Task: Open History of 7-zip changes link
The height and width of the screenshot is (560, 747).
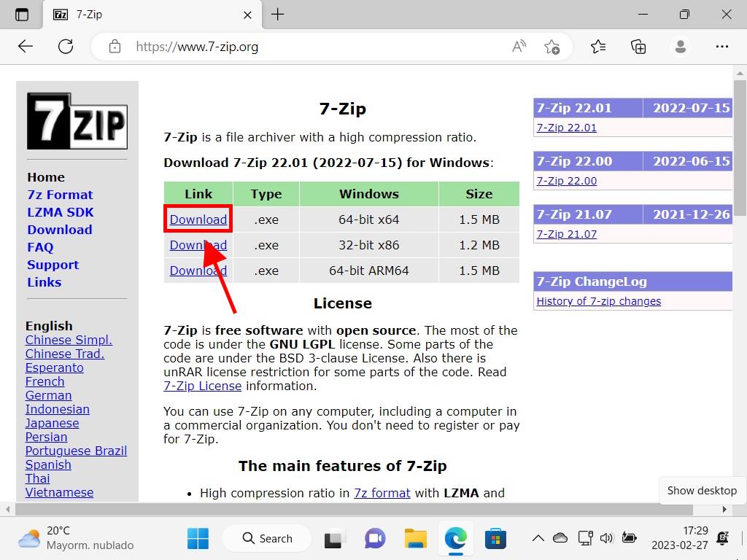Action: [x=598, y=301]
